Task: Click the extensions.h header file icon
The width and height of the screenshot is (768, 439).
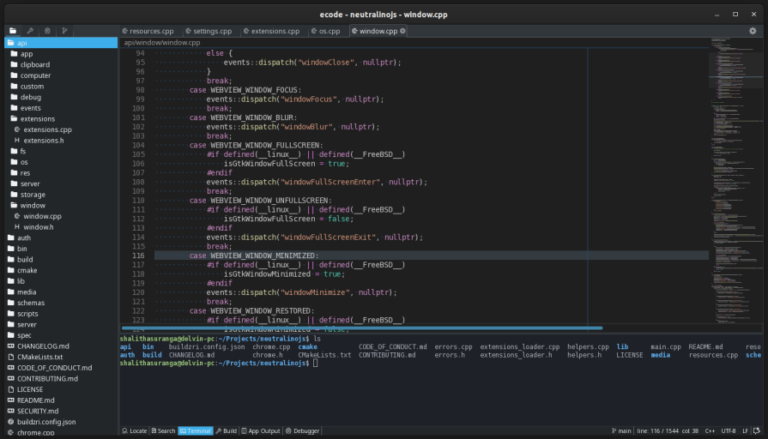Action: tap(17, 140)
